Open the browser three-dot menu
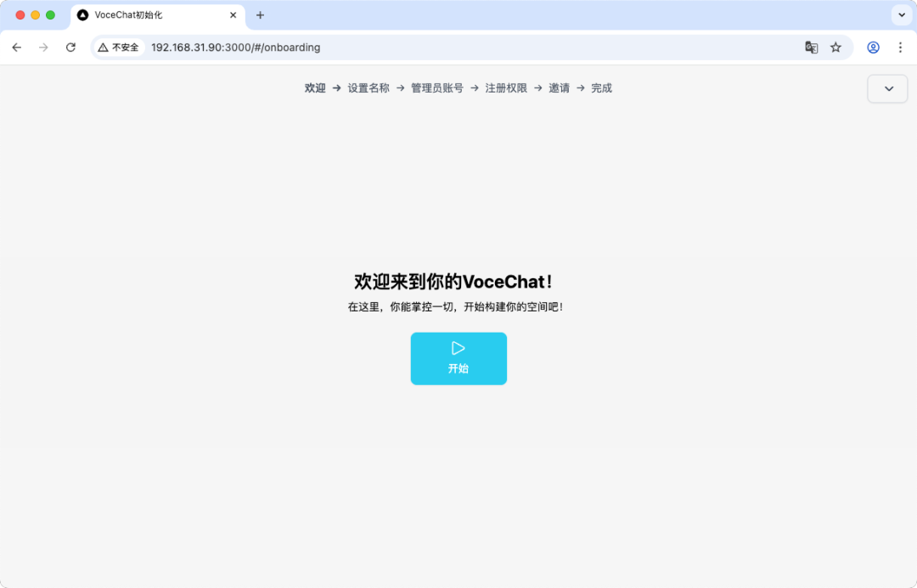This screenshot has width=917, height=588. [901, 48]
